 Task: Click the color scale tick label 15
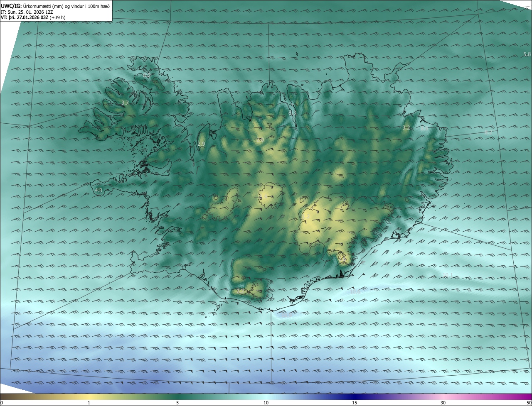pyautogui.click(x=355, y=403)
